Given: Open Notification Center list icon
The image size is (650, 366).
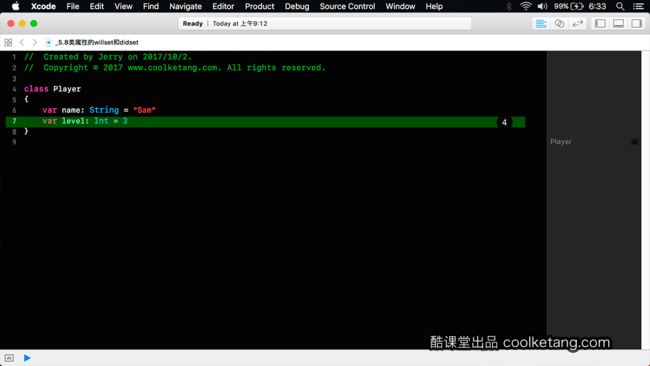Looking at the screenshot, I should click(638, 6).
